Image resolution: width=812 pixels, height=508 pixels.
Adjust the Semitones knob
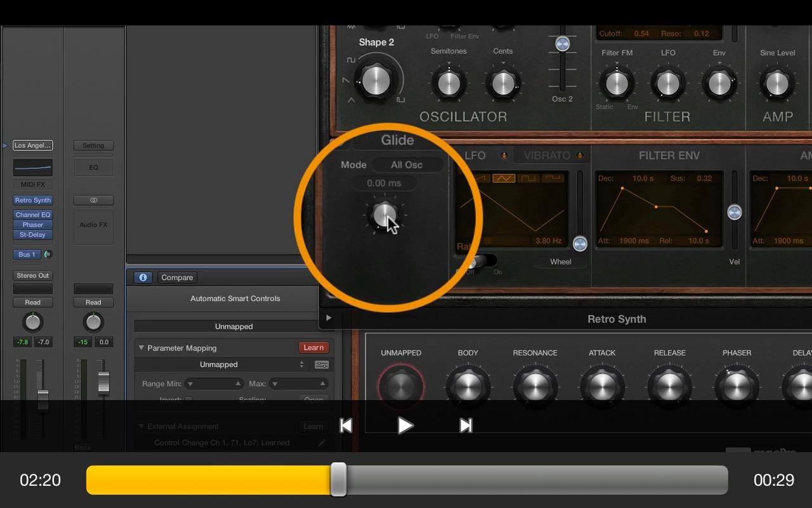coord(449,83)
